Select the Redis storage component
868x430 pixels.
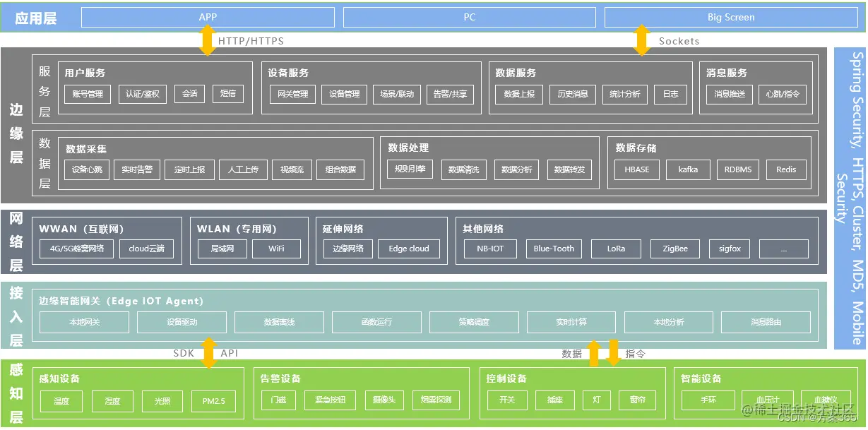point(786,169)
